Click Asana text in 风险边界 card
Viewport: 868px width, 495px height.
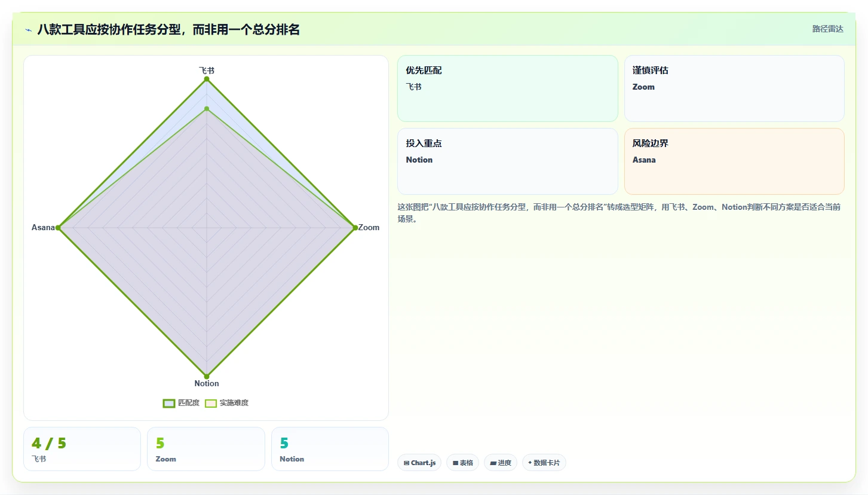[644, 160]
